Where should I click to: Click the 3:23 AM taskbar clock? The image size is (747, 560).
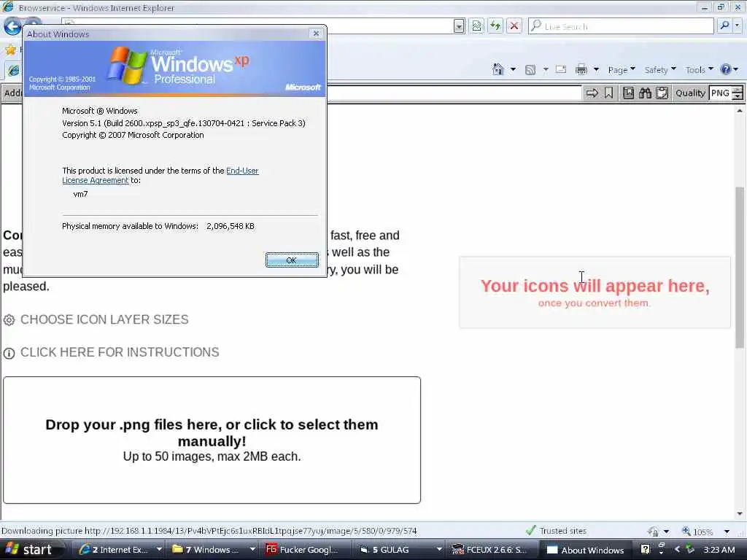[x=719, y=550]
